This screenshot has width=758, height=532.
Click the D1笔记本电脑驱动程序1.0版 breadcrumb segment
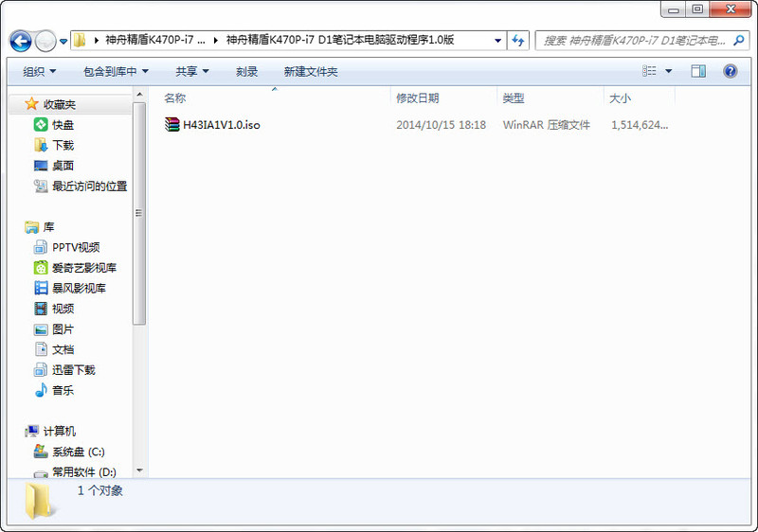coord(340,40)
